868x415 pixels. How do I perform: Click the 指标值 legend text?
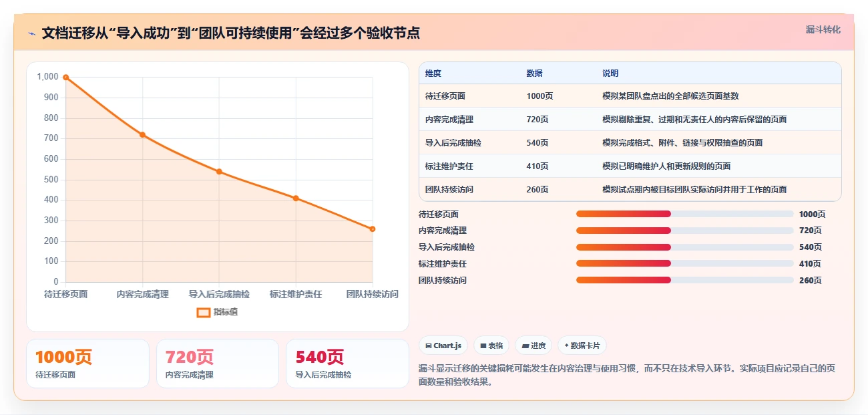226,312
